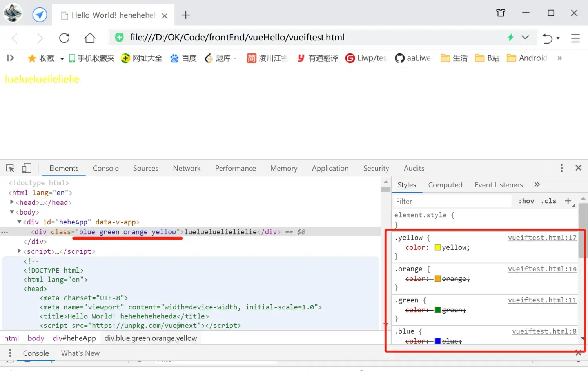588x371 pixels.
Task: Go back to previous page
Action: tap(15, 38)
